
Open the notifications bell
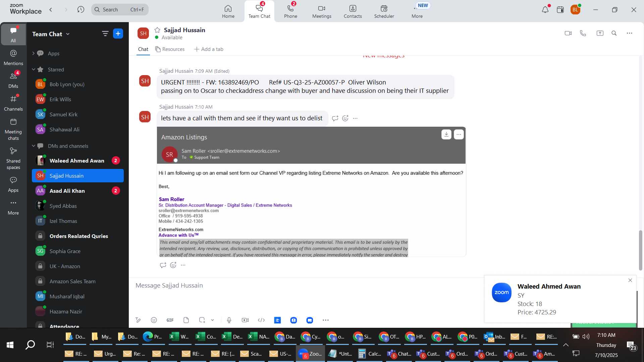coord(545,10)
